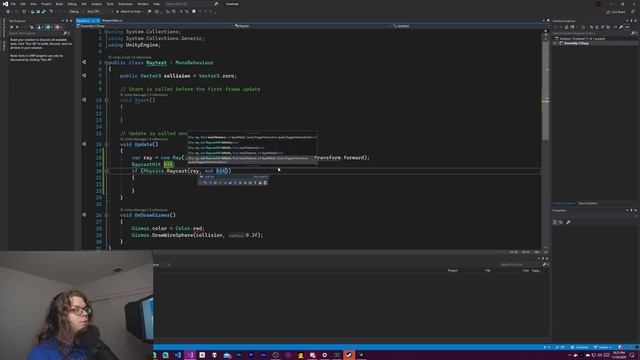
Task: Click the Home icon in Solution Explorer toolbar
Action: pos(567,27)
